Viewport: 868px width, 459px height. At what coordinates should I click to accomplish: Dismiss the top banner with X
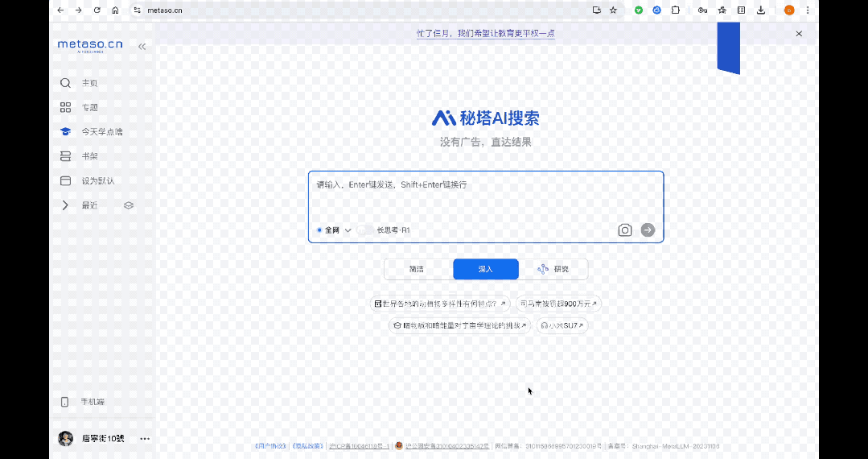click(x=799, y=34)
